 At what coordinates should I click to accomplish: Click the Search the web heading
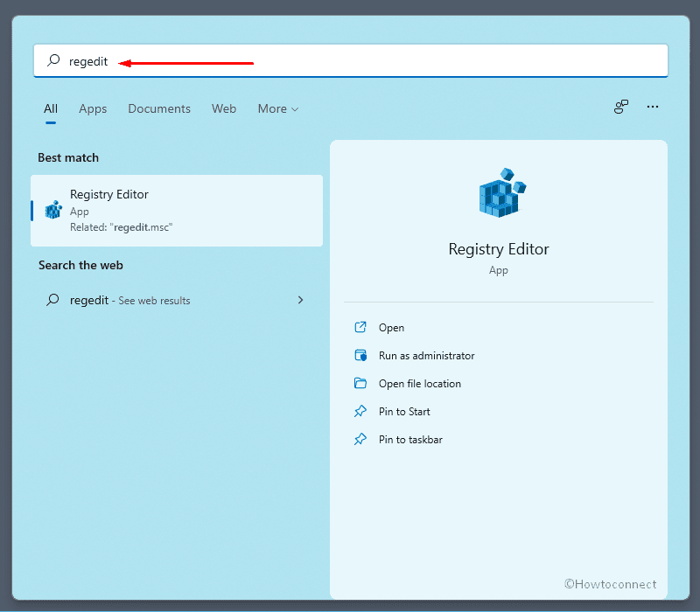coord(80,266)
